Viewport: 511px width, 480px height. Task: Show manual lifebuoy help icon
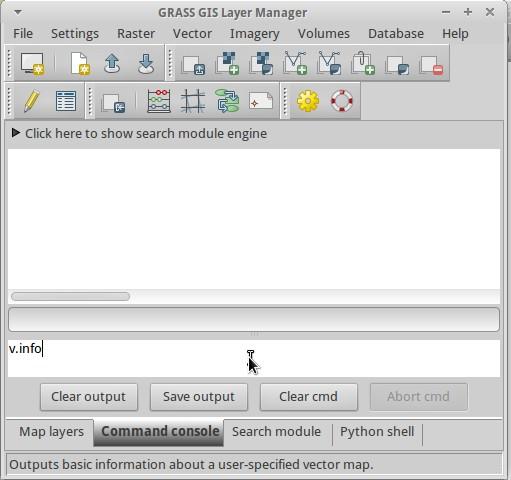(342, 101)
